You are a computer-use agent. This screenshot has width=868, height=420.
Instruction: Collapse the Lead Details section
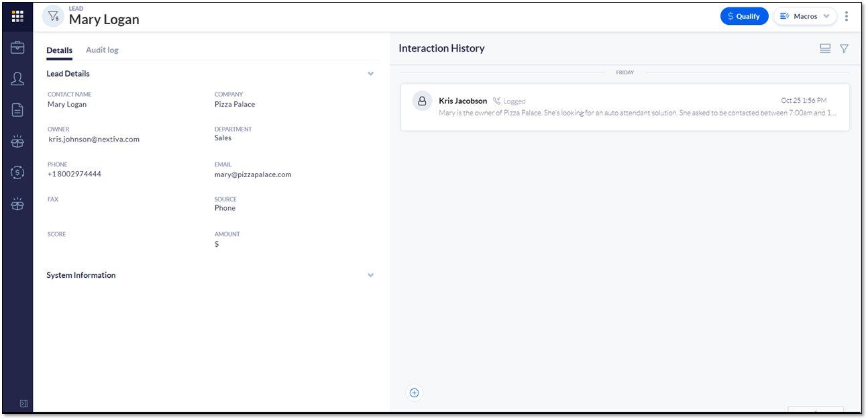pyautogui.click(x=370, y=73)
